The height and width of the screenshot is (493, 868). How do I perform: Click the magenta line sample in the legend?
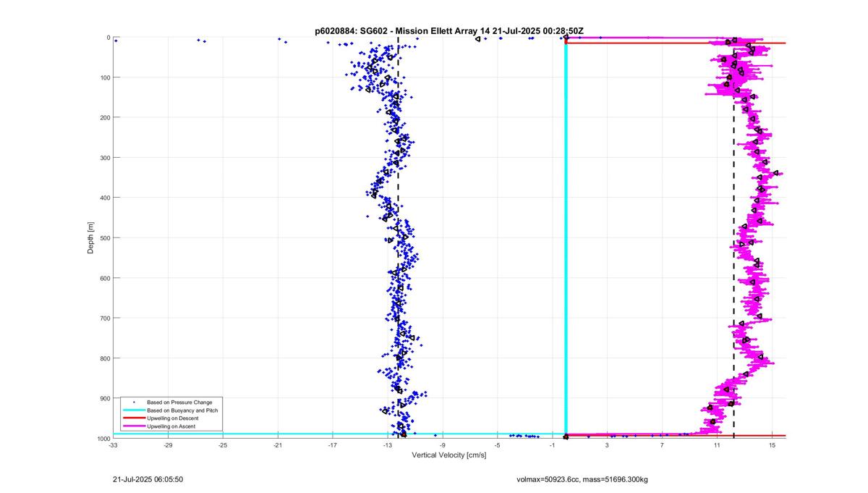(x=134, y=426)
